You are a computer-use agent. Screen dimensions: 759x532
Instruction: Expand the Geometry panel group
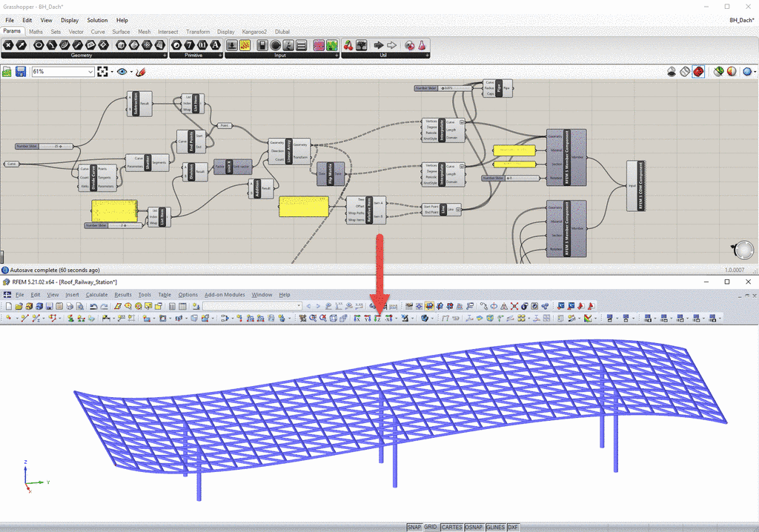(165, 56)
